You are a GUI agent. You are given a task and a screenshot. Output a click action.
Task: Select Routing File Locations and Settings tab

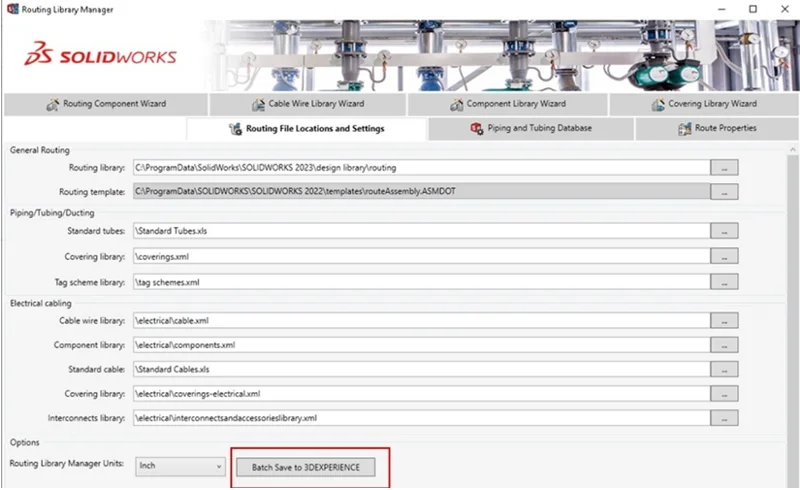coord(306,129)
